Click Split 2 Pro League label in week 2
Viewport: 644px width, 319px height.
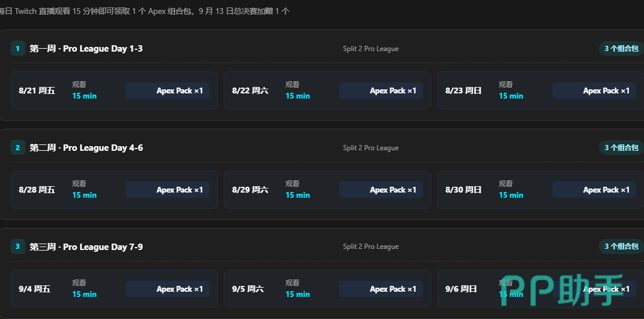(x=371, y=147)
